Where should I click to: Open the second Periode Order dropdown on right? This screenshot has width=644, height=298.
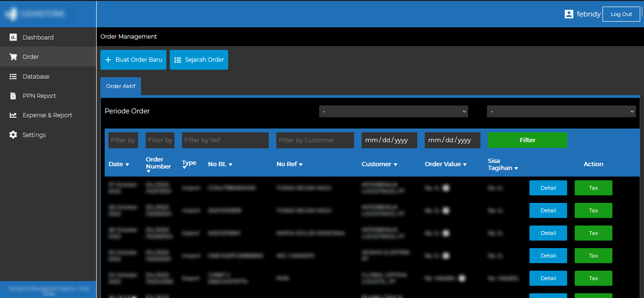click(561, 112)
